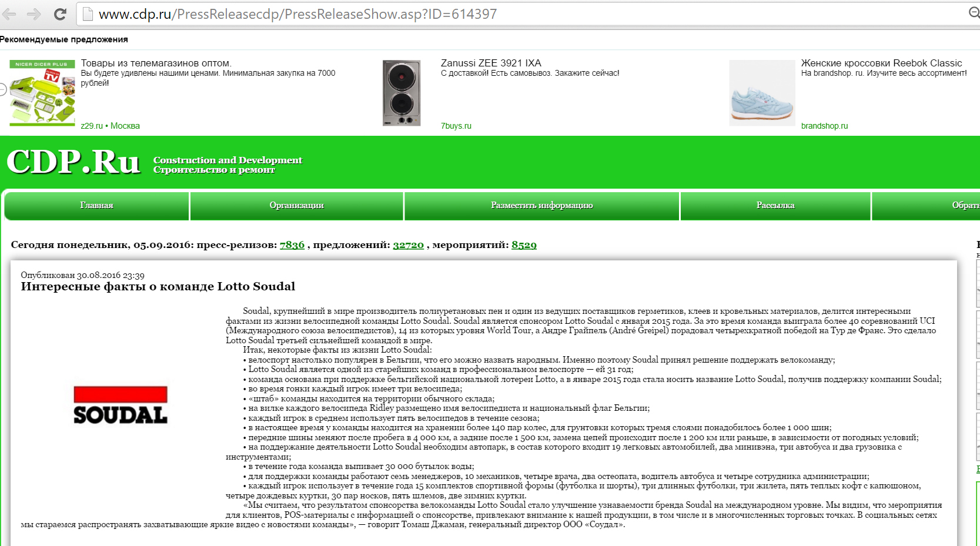The height and width of the screenshot is (546, 980).
Task: Open the offers count link 32720
Action: click(x=409, y=245)
